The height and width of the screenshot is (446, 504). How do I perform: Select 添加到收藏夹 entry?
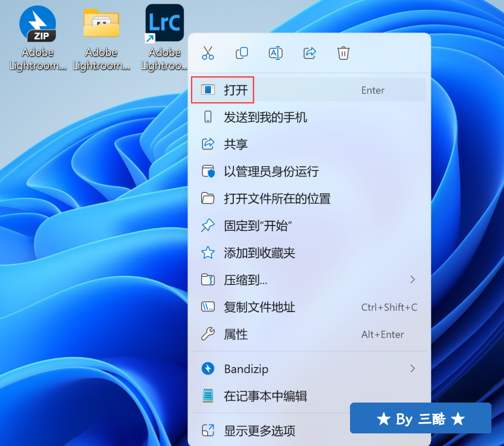click(308, 253)
